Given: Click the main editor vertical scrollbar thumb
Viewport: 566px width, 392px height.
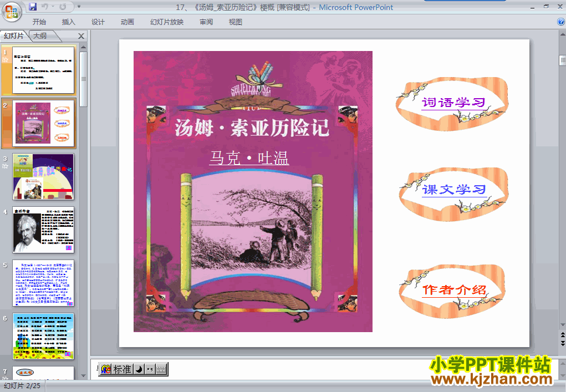Looking at the screenshot, I should pyautogui.click(x=562, y=60).
